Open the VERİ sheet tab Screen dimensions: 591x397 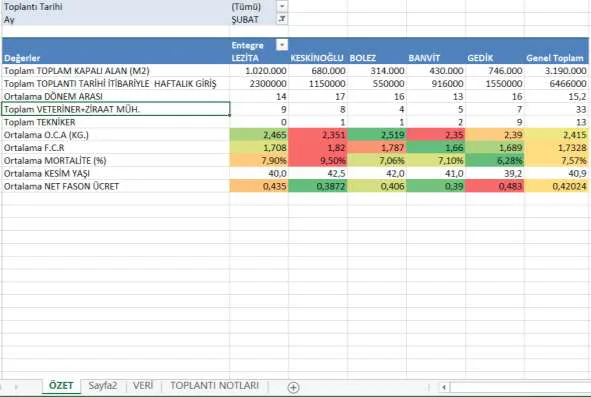143,386
